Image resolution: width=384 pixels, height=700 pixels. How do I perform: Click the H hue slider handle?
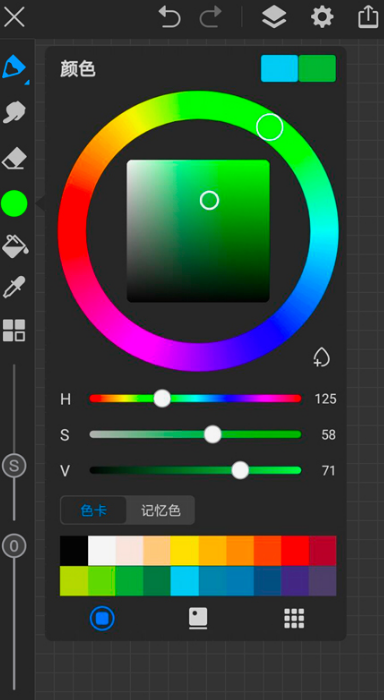pyautogui.click(x=162, y=398)
